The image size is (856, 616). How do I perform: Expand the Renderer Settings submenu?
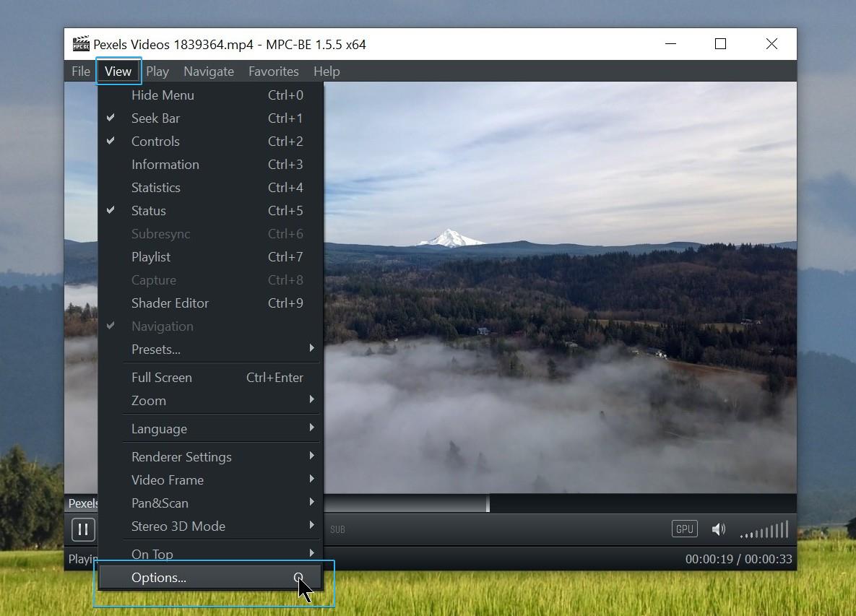click(183, 456)
